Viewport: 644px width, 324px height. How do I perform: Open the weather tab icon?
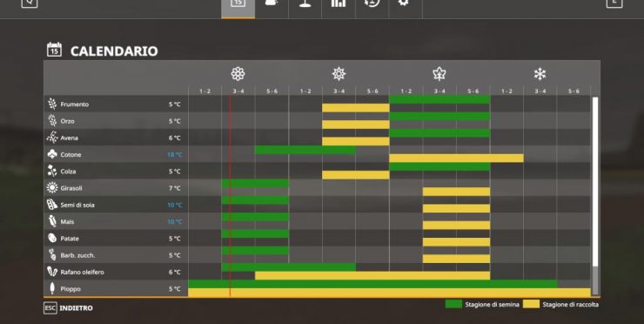pos(272,3)
